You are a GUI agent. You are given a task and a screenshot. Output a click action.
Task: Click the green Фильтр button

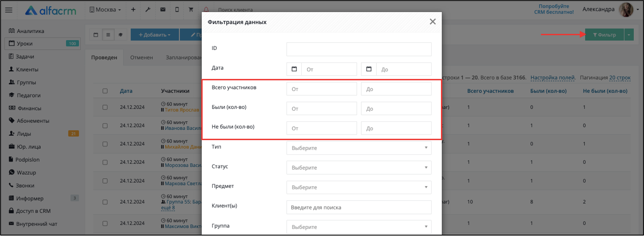pos(604,35)
